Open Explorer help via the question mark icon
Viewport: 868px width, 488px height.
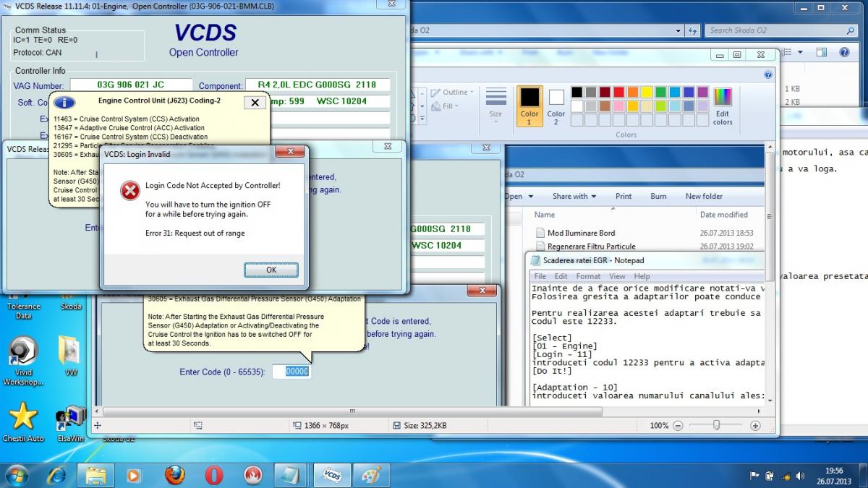pos(844,52)
